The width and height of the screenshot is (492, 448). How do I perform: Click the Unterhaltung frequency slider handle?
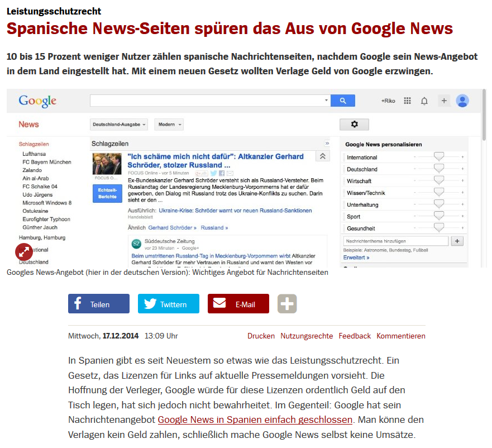point(438,204)
